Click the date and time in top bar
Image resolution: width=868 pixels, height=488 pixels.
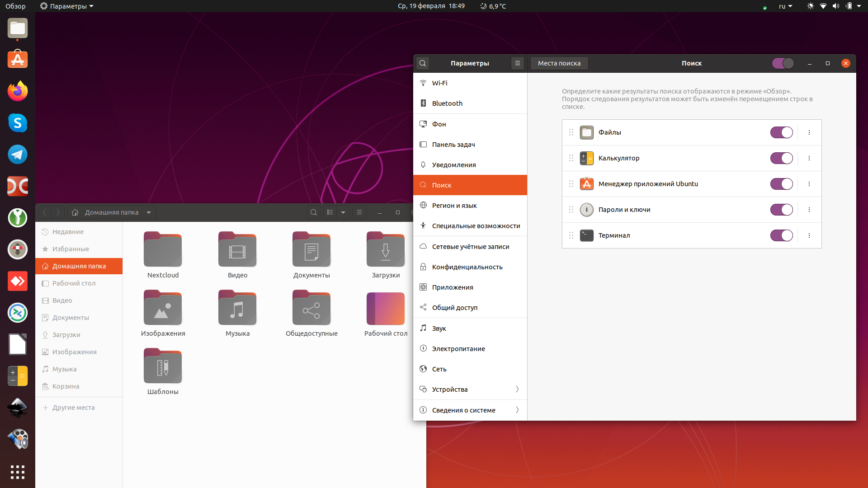(x=431, y=6)
